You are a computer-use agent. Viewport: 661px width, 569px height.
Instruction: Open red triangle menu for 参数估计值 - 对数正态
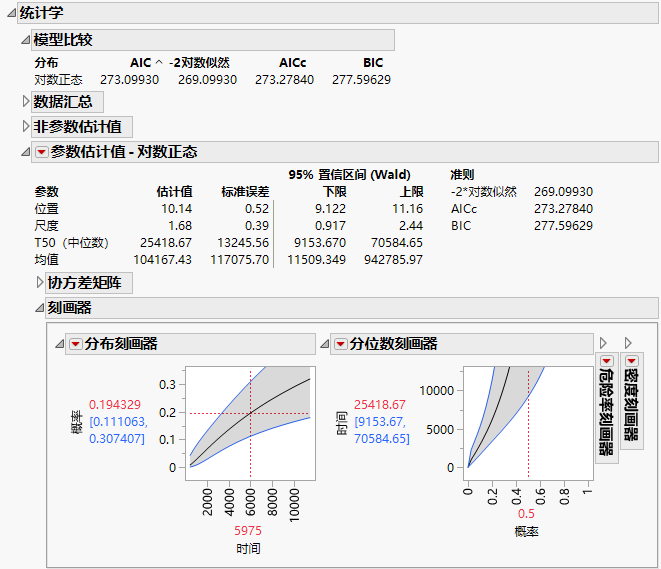42,152
